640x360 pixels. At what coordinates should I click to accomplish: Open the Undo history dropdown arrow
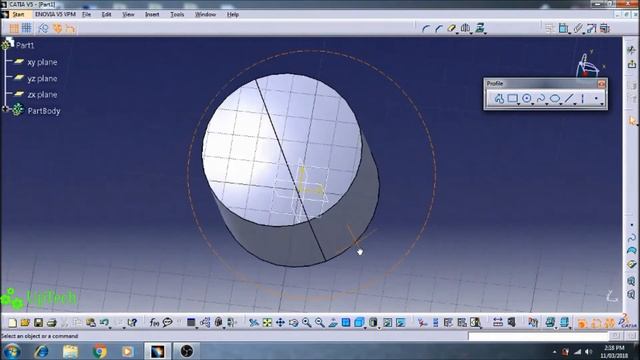[110, 327]
